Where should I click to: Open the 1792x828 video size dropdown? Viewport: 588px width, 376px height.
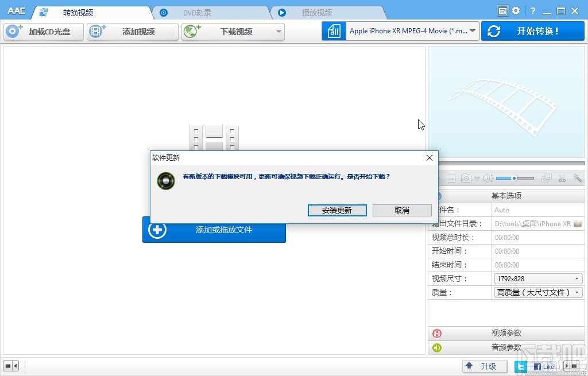point(537,278)
